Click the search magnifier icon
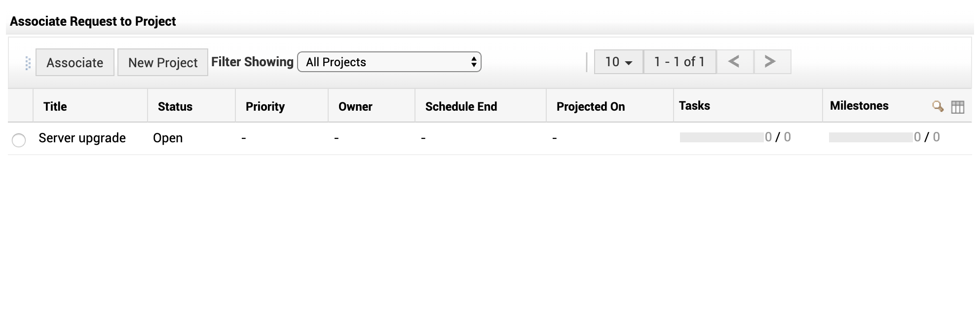The height and width of the screenshot is (335, 980). [x=938, y=106]
